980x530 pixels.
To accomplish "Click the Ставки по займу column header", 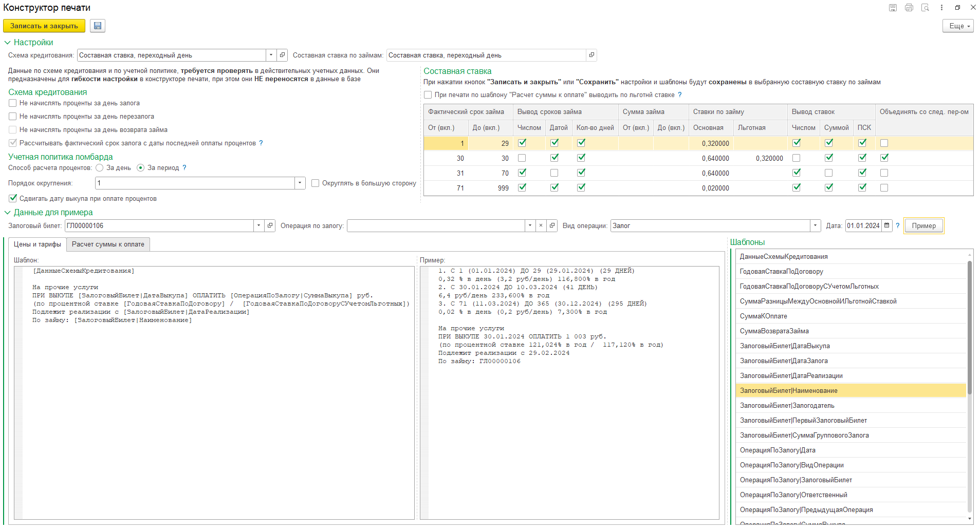I will [738, 112].
